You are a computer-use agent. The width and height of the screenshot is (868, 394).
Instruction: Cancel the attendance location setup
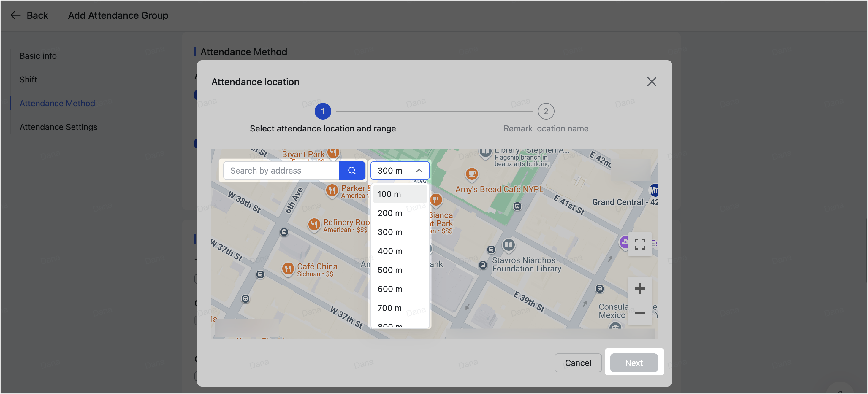[578, 363]
